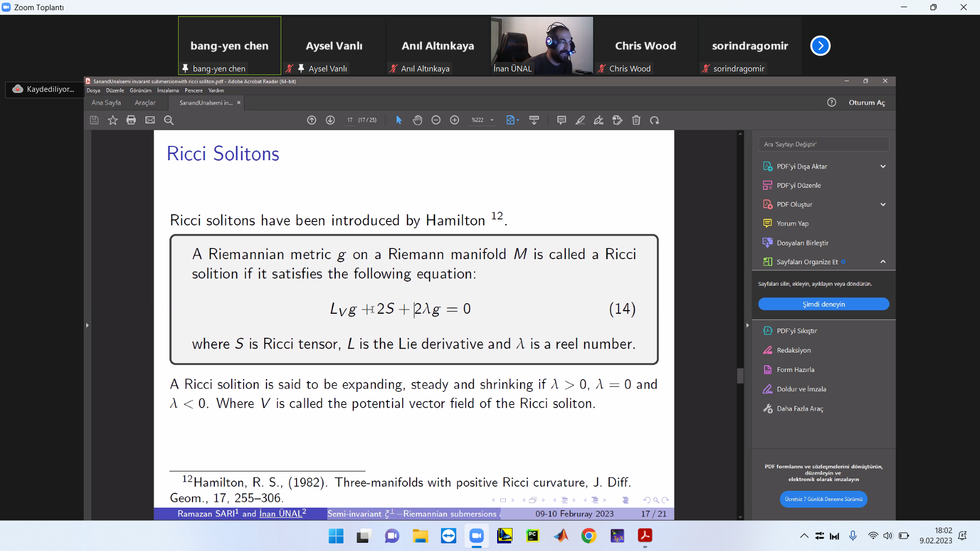Screen dimensions: 980x551
Task: Click the email envelope icon in Acrobat
Action: [150, 120]
